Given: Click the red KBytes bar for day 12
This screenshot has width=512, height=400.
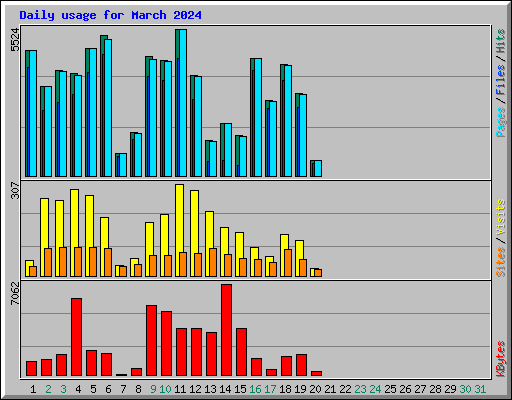Looking at the screenshot, I should (196, 352).
